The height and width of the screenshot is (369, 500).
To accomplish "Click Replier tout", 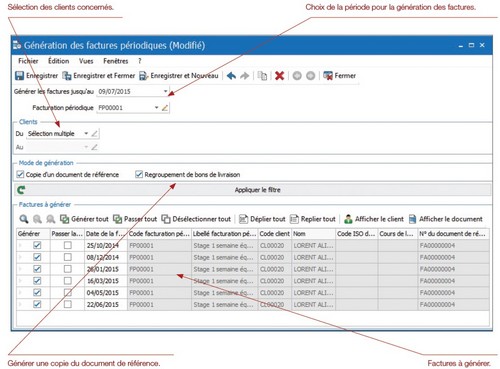I will (313, 219).
